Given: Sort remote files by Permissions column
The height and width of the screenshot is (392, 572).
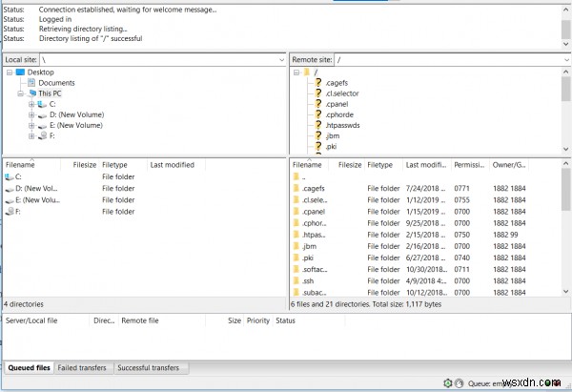Looking at the screenshot, I should (469, 165).
